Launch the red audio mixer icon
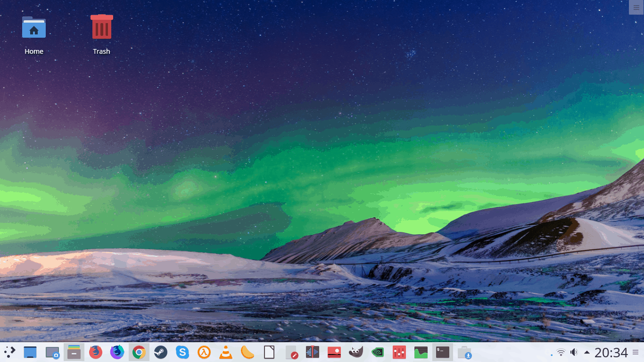The height and width of the screenshot is (362, 644). [x=399, y=352]
